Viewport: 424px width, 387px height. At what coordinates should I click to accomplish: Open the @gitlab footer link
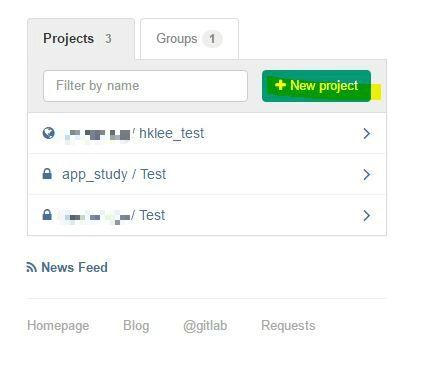tap(205, 326)
